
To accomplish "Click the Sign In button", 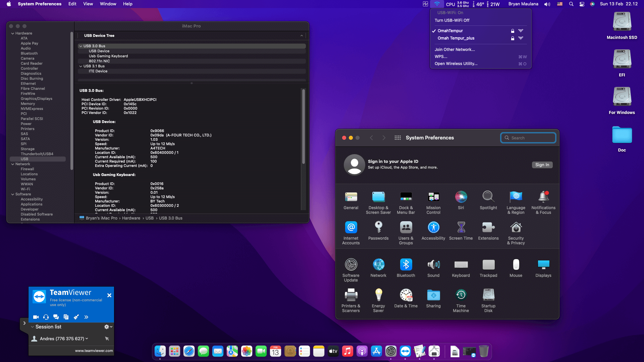I will [x=542, y=165].
